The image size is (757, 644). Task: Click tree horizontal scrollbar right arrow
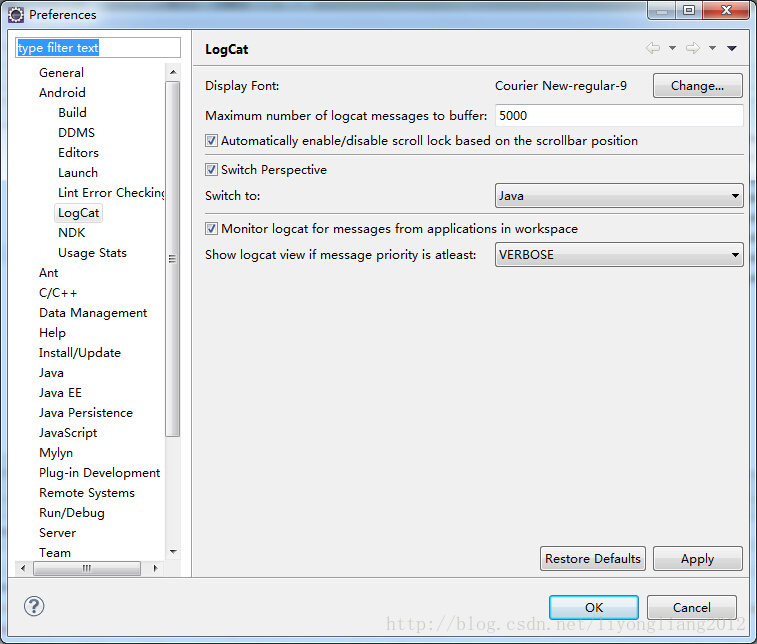[154, 568]
